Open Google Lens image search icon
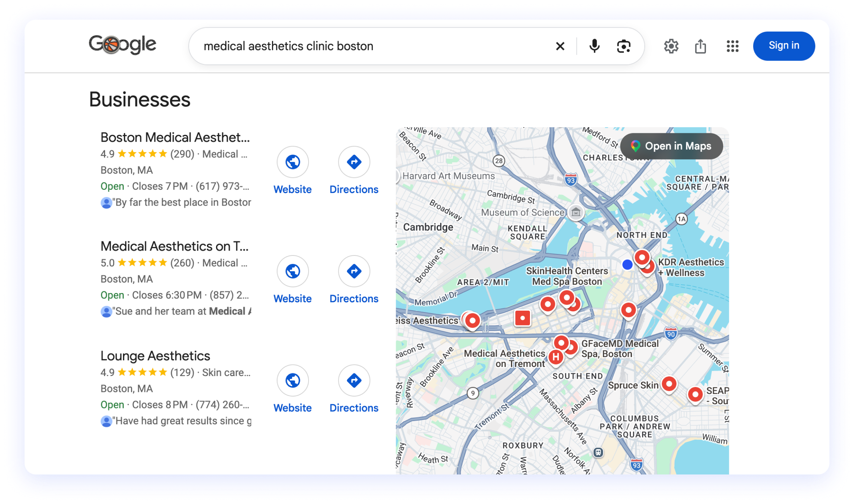 623,46
